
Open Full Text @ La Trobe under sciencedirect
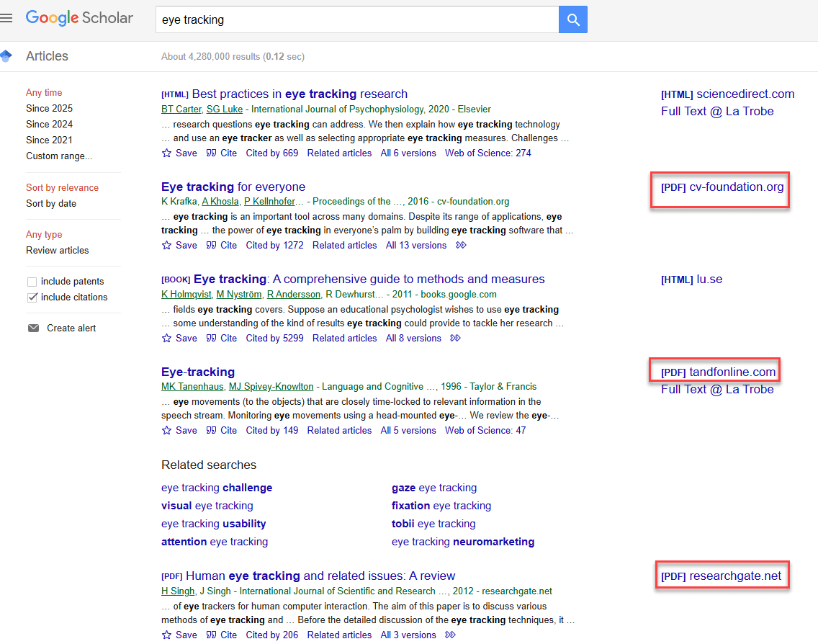(x=717, y=111)
